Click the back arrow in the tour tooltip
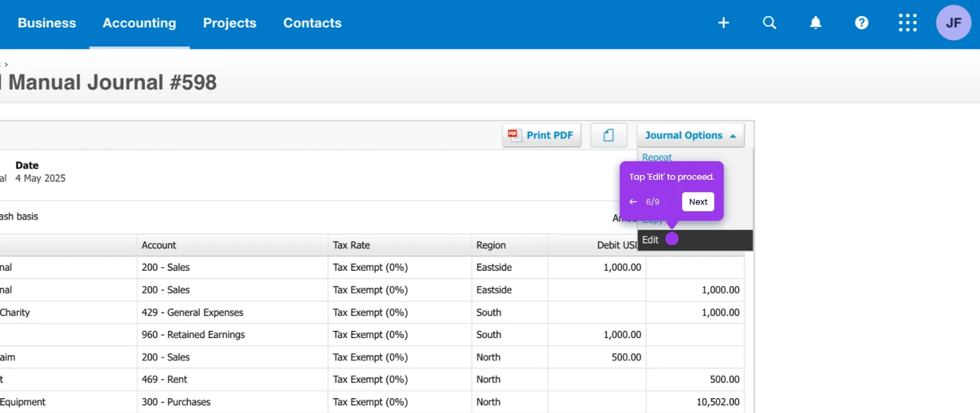Image resolution: width=980 pixels, height=413 pixels. click(x=633, y=202)
